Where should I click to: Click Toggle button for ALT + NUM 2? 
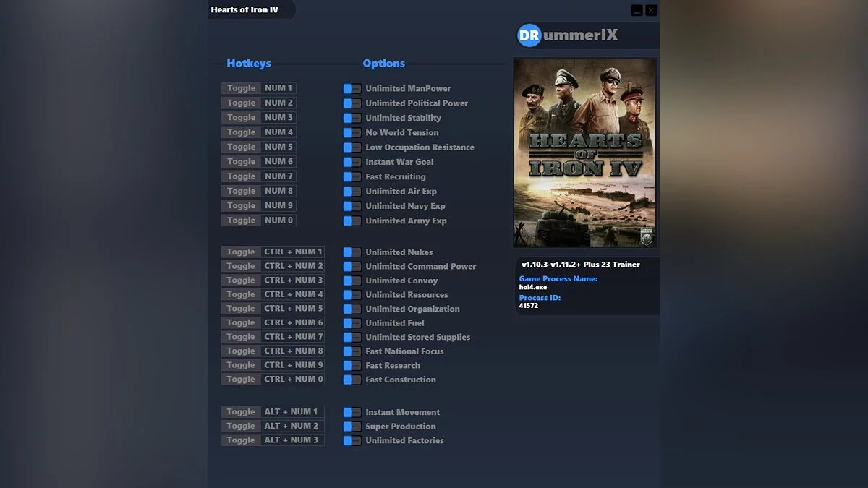click(241, 426)
